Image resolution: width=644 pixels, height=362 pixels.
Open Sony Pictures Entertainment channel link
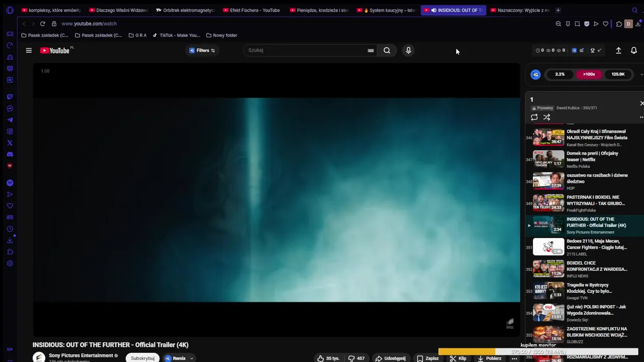(80, 355)
